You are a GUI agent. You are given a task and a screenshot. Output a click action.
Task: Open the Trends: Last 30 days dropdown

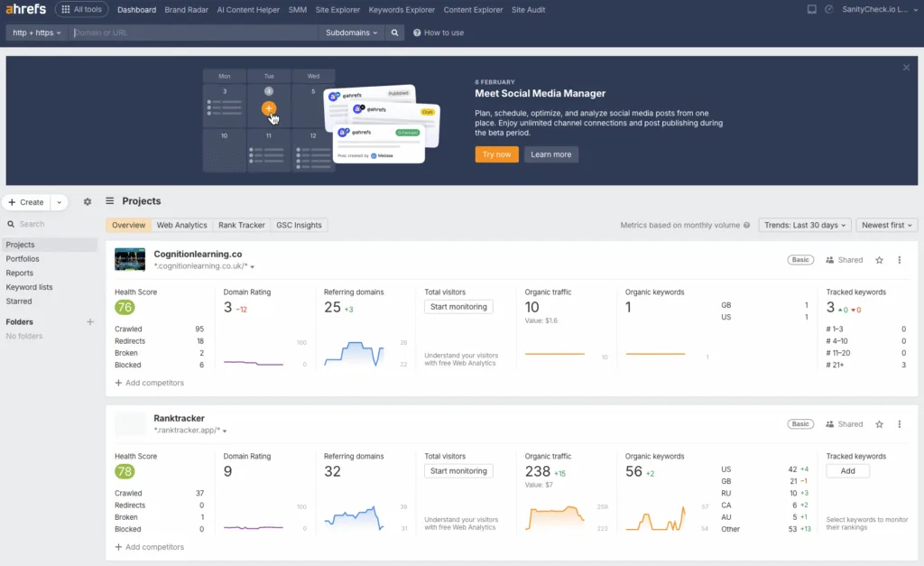(x=804, y=225)
